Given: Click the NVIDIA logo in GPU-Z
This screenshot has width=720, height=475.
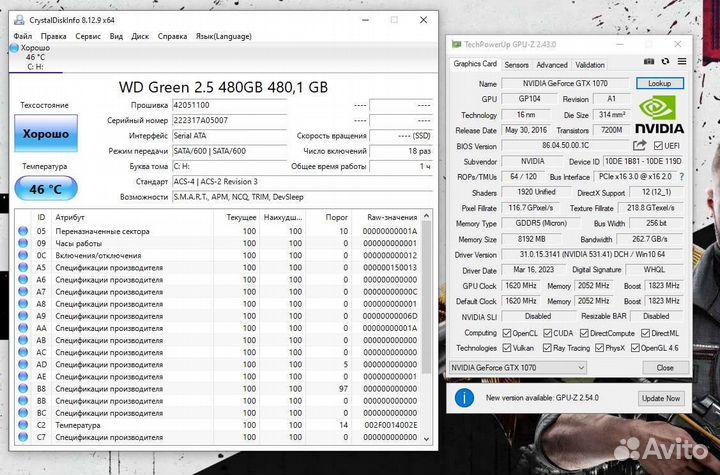Looking at the screenshot, I should pos(659,114).
